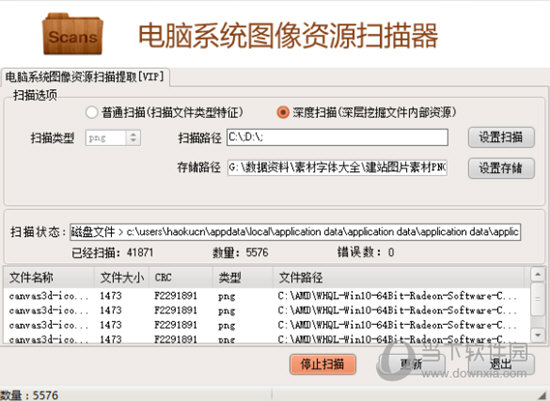Sort by 文件路径 column header
The image size is (550, 401).
point(398,278)
